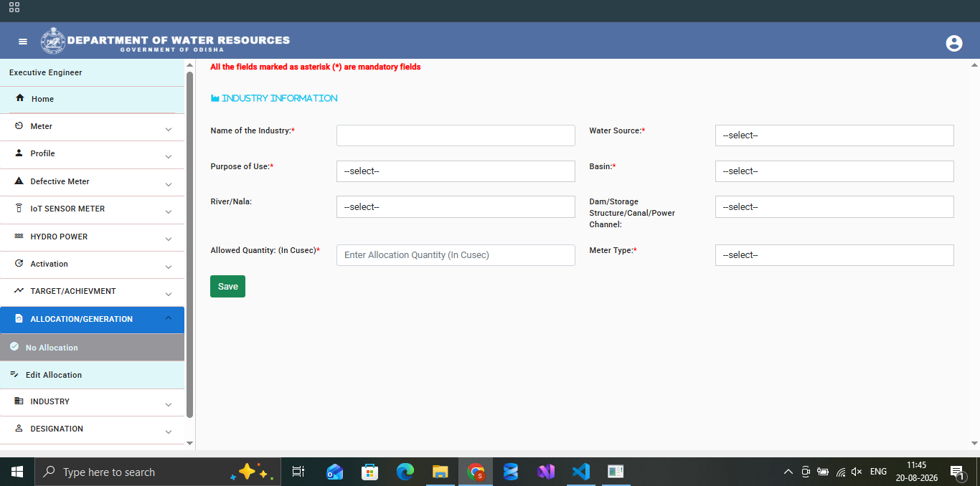This screenshot has width=980, height=486.
Task: Click the ENG language indicator
Action: click(878, 472)
